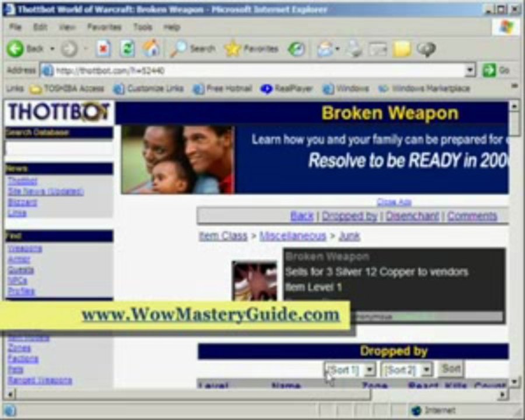The height and width of the screenshot is (420, 525).
Task: Jump to the Disenchant link
Action: (x=412, y=216)
